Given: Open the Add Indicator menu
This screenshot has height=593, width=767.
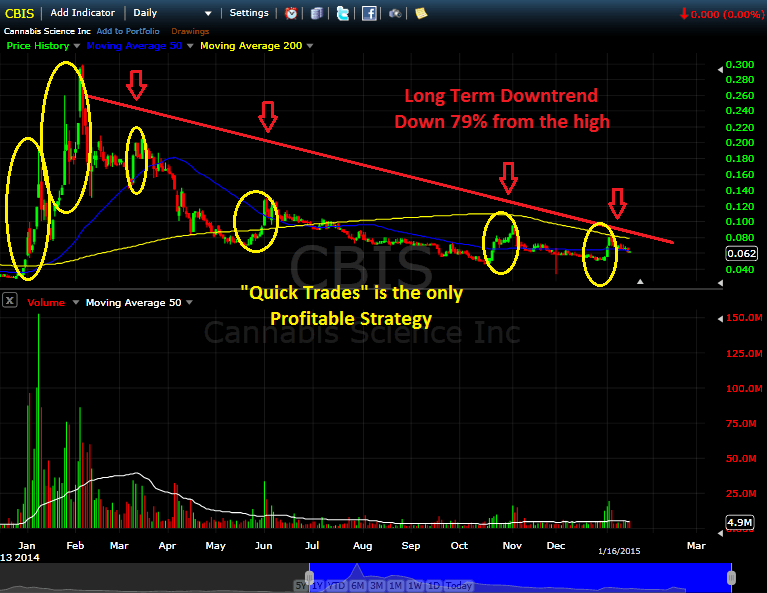Looking at the screenshot, I should [83, 13].
